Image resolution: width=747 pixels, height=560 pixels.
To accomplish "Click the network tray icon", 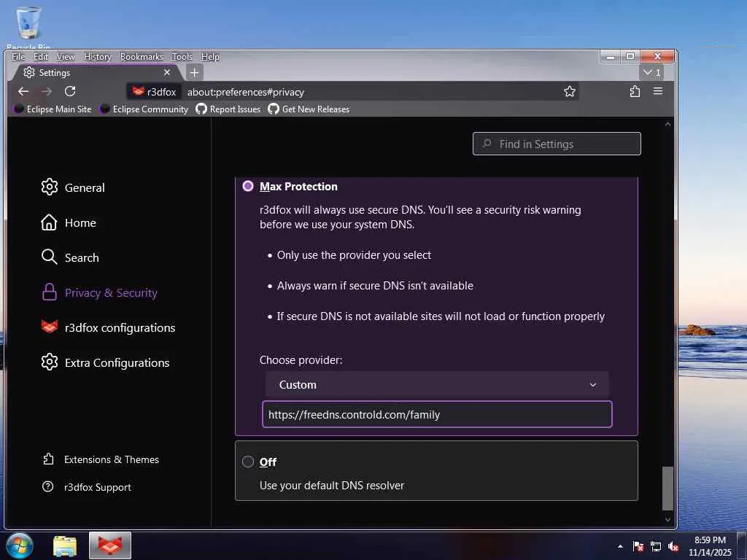I will tap(656, 546).
